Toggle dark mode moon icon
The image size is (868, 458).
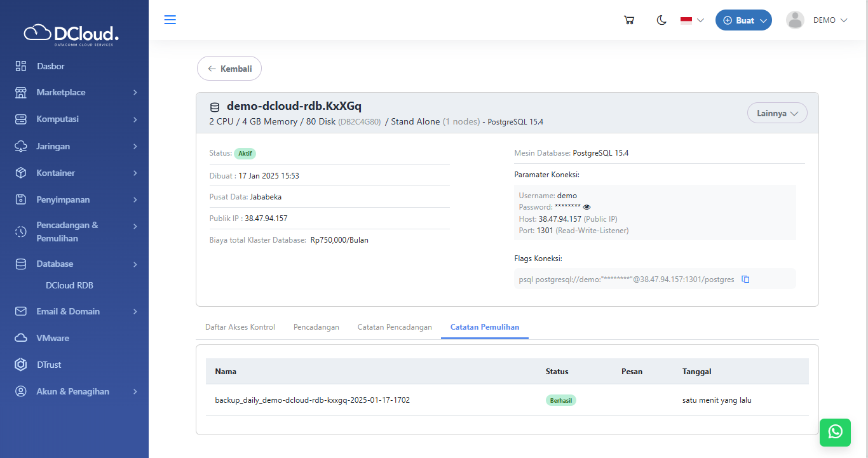[661, 20]
